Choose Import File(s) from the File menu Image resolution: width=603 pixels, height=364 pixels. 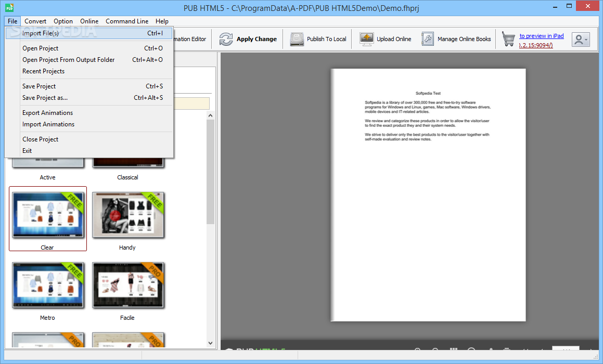click(89, 33)
